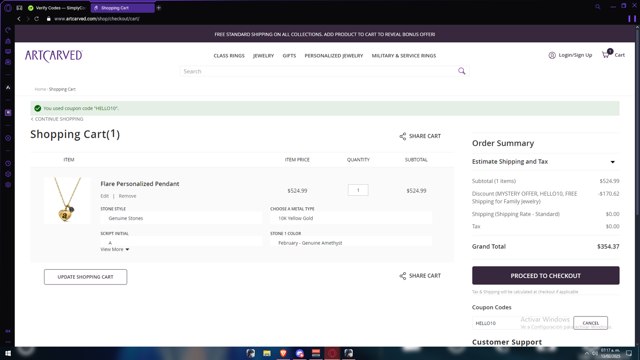This screenshot has width=640, height=360.
Task: Click the tab islands workspace icon
Action: pyautogui.click(x=19, y=8)
